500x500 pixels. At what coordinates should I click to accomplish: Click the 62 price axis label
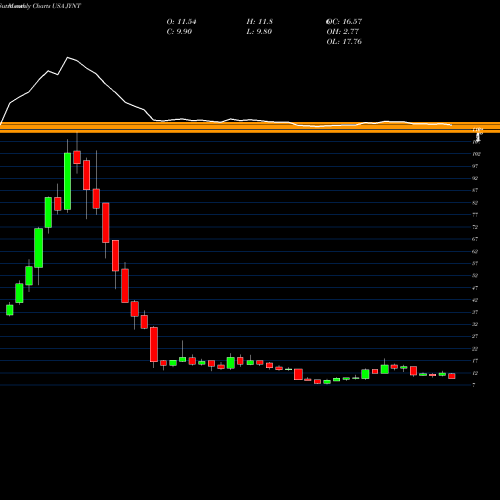pos(475,251)
